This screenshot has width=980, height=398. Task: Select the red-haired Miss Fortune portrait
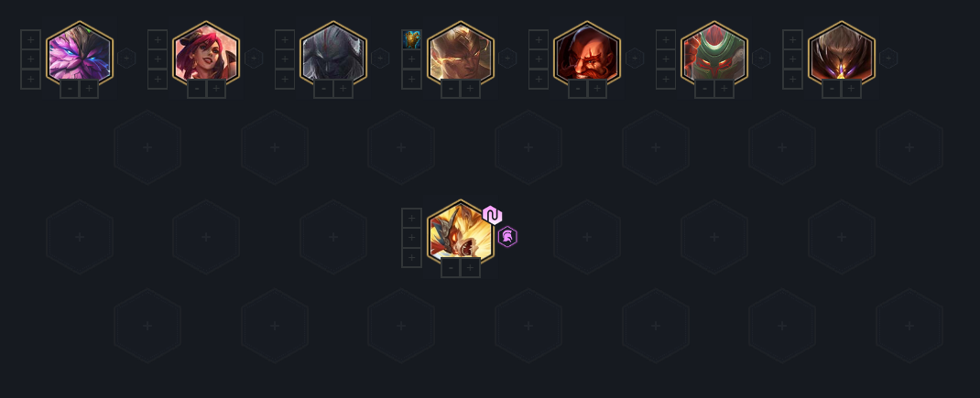206,55
